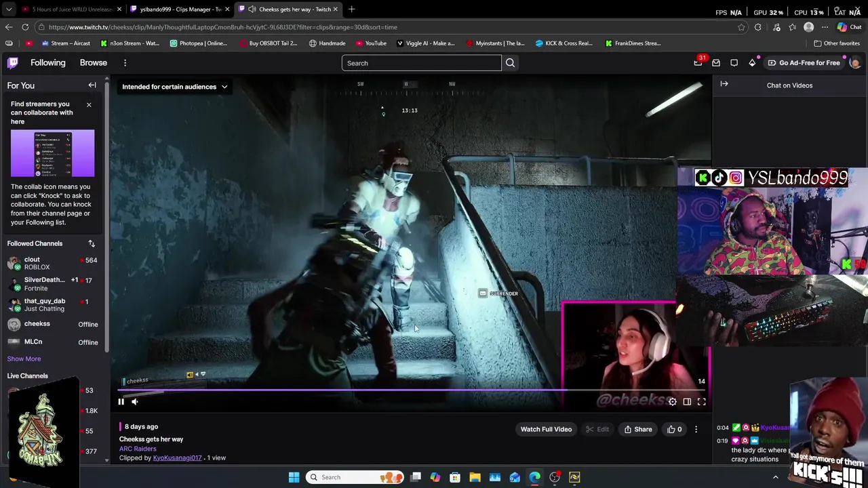Open the clip's more options menu
Image resolution: width=868 pixels, height=488 pixels.
696,429
